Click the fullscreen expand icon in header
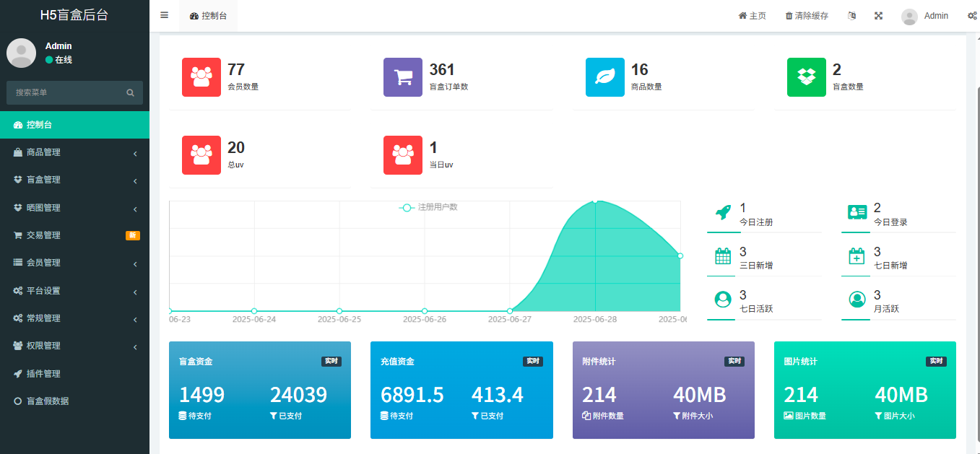The height and width of the screenshot is (454, 980). (x=879, y=16)
